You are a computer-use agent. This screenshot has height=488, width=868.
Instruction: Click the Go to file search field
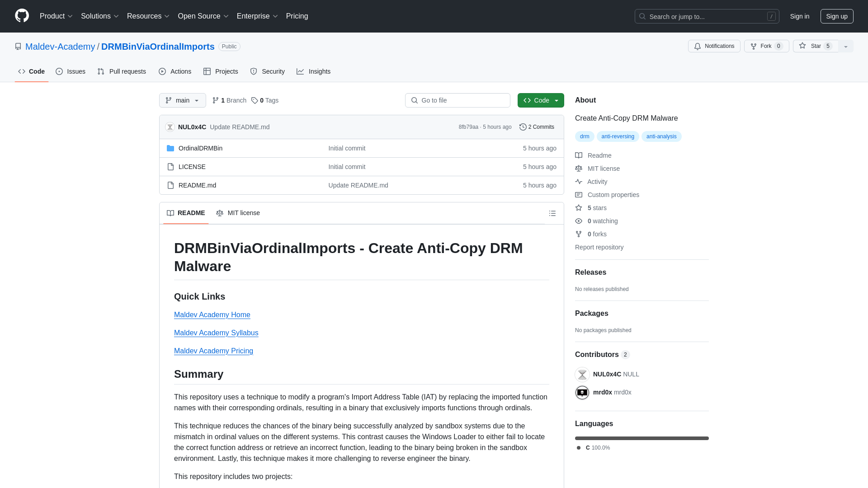(x=458, y=100)
